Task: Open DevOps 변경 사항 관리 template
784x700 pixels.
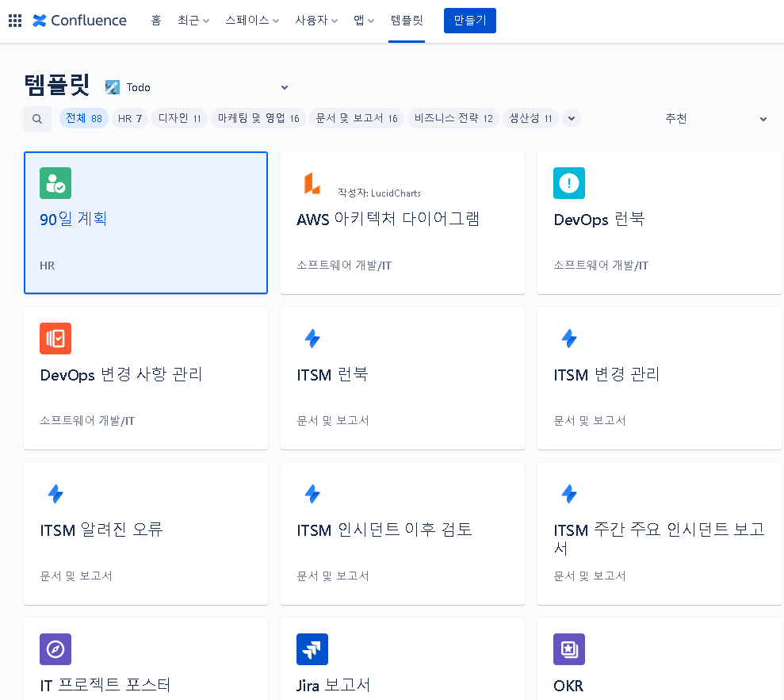Action: (121, 374)
